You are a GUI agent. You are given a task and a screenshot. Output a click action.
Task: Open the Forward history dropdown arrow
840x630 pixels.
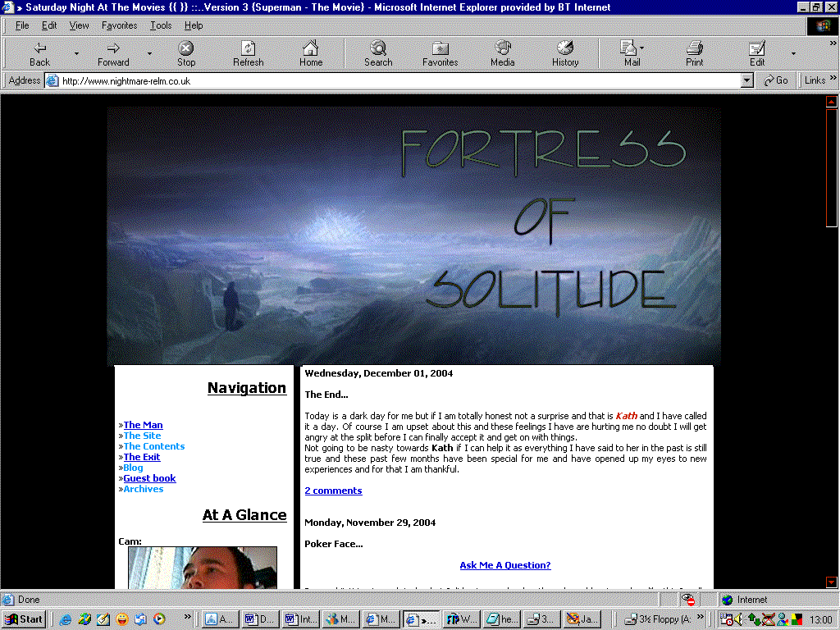149,53
